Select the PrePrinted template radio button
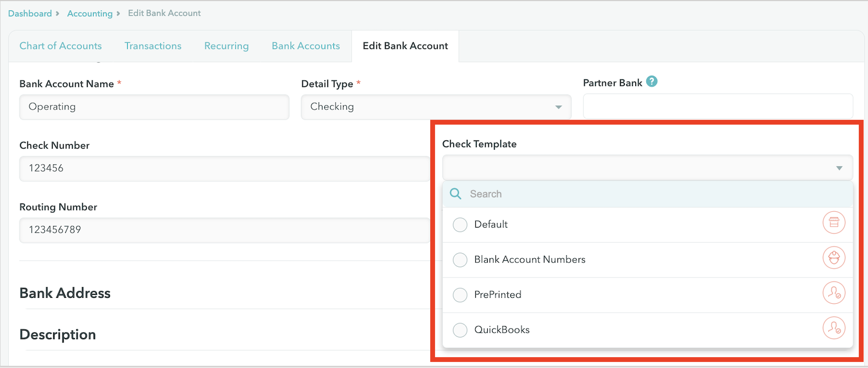The height and width of the screenshot is (368, 868). click(460, 295)
